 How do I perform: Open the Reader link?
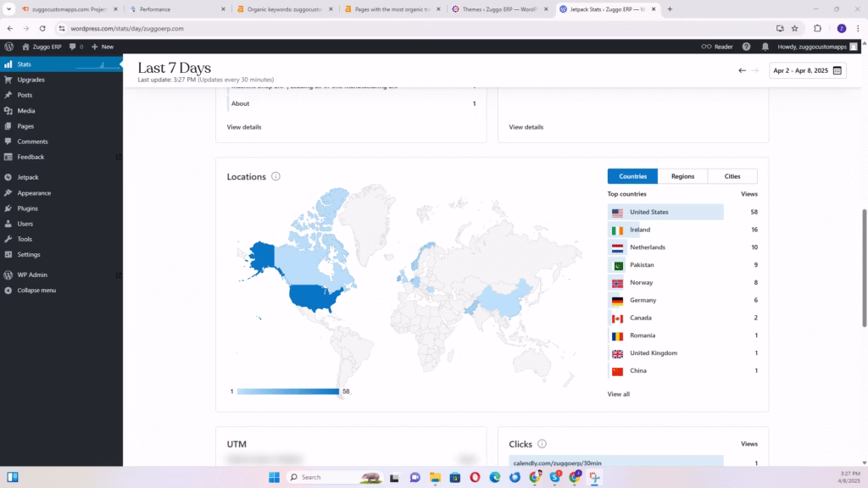tap(717, 47)
